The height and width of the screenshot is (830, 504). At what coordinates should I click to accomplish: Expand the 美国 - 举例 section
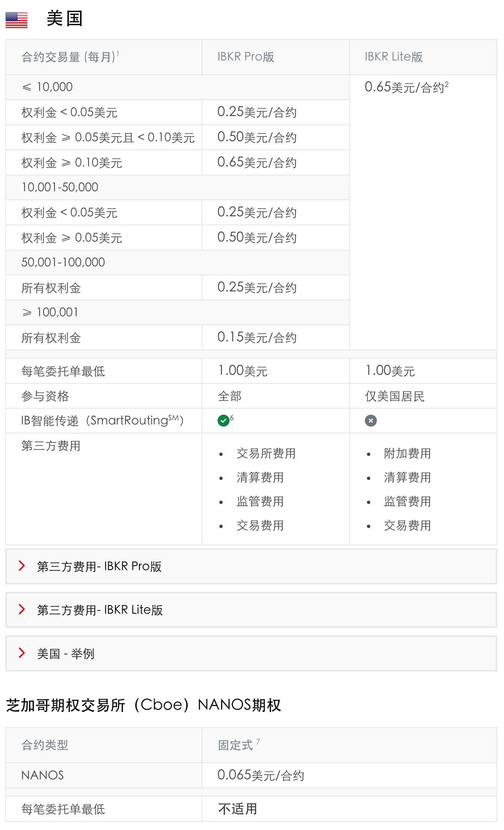[x=66, y=653]
